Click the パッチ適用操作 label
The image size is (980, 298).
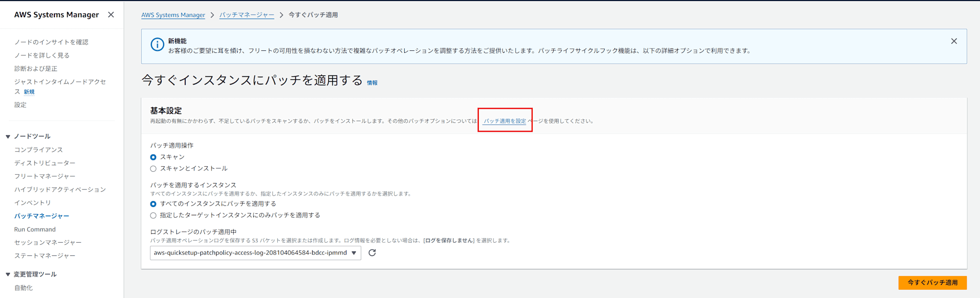pos(172,145)
